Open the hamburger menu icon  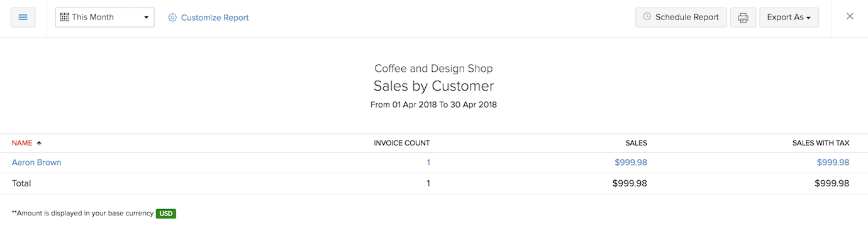(23, 18)
